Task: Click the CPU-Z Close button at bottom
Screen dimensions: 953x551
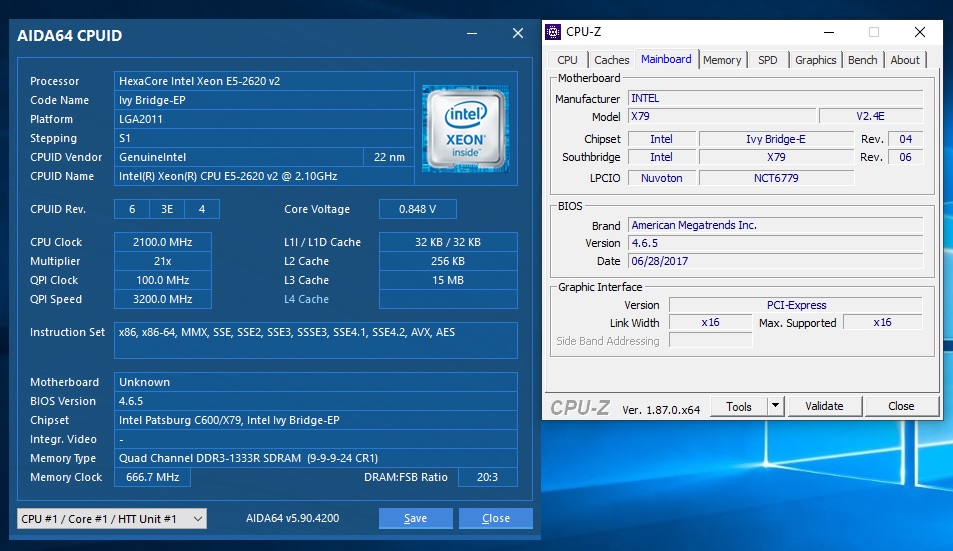Action: tap(901, 406)
